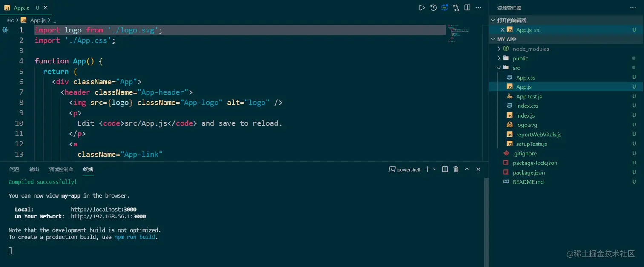Close the bottom terminal panel
Image resolution: width=644 pixels, height=267 pixels.
coord(478,169)
